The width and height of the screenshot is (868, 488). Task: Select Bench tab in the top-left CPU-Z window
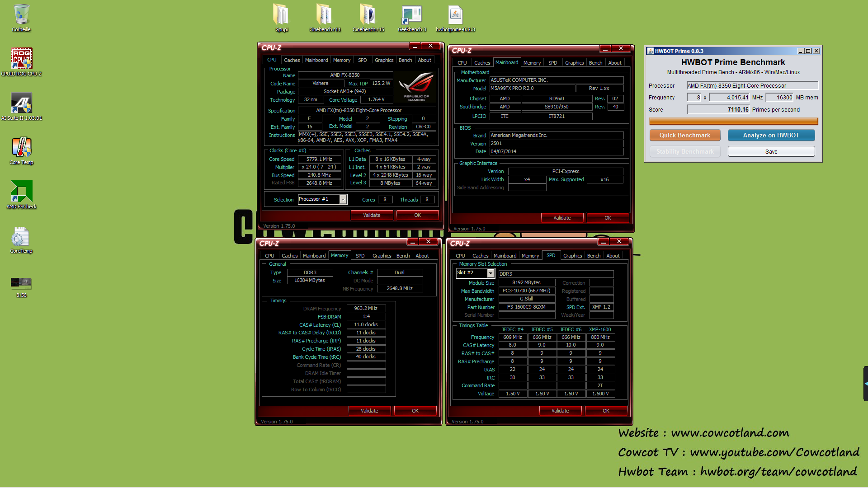coord(405,60)
